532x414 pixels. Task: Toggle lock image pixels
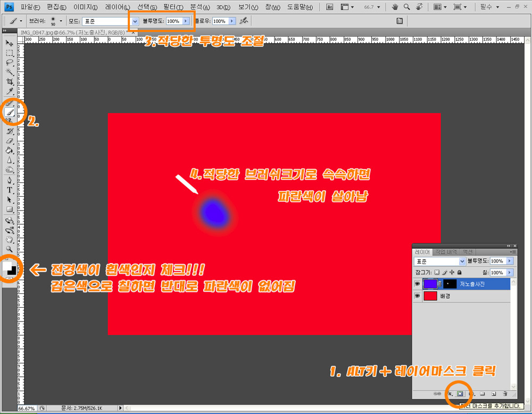tap(444, 272)
